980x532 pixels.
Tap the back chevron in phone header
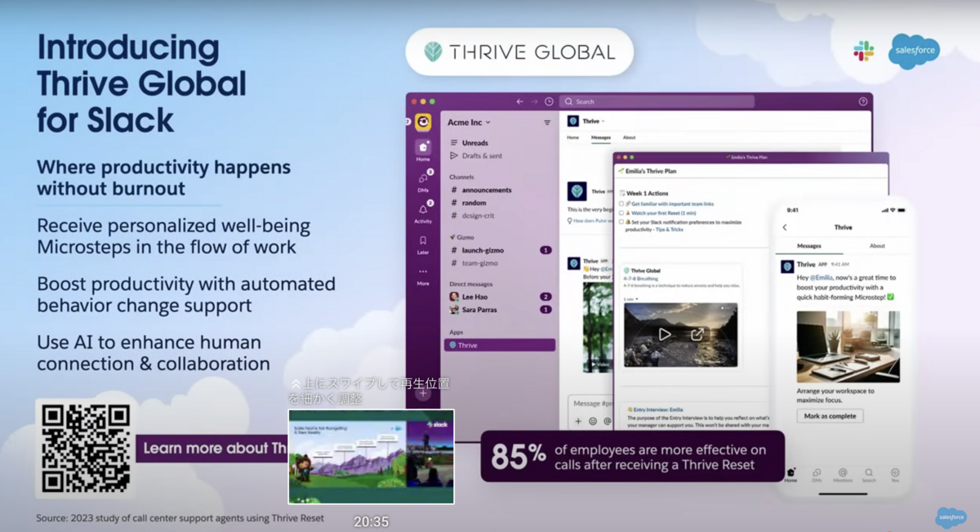[785, 227]
